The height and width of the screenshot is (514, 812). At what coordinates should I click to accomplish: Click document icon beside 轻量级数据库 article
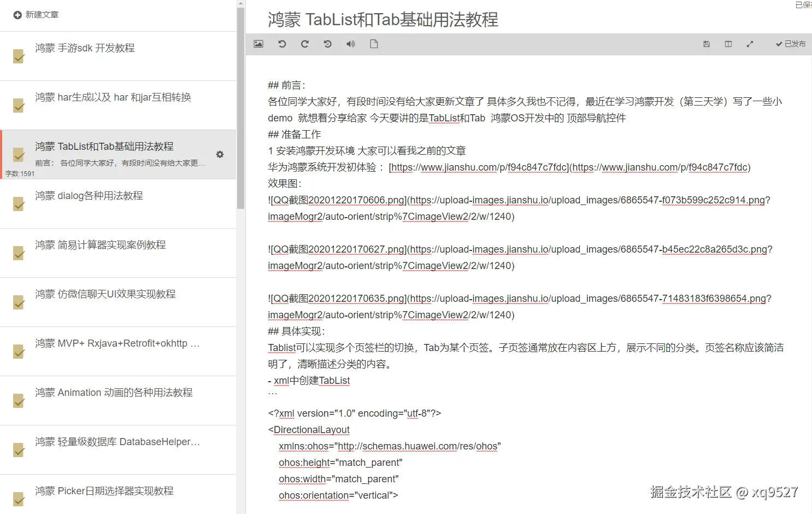point(19,450)
